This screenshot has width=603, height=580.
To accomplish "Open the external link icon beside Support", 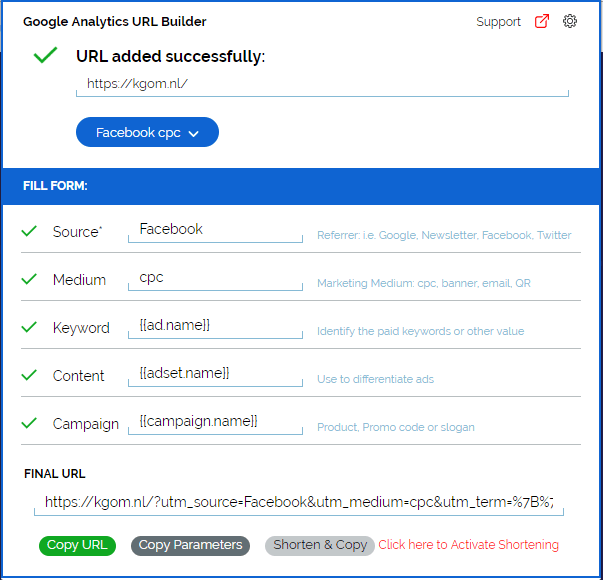I will point(542,21).
